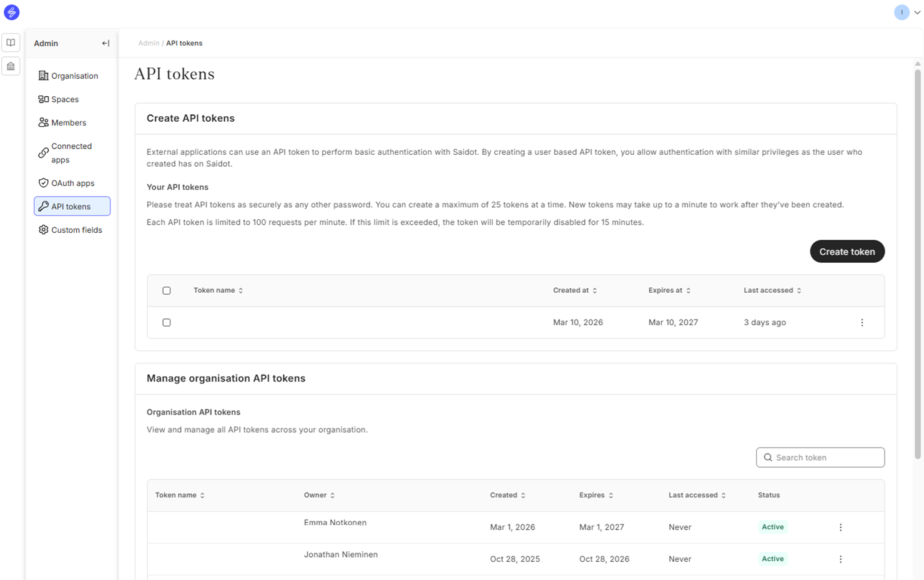This screenshot has width=924, height=580.
Task: Focus the Search token field
Action: point(825,458)
